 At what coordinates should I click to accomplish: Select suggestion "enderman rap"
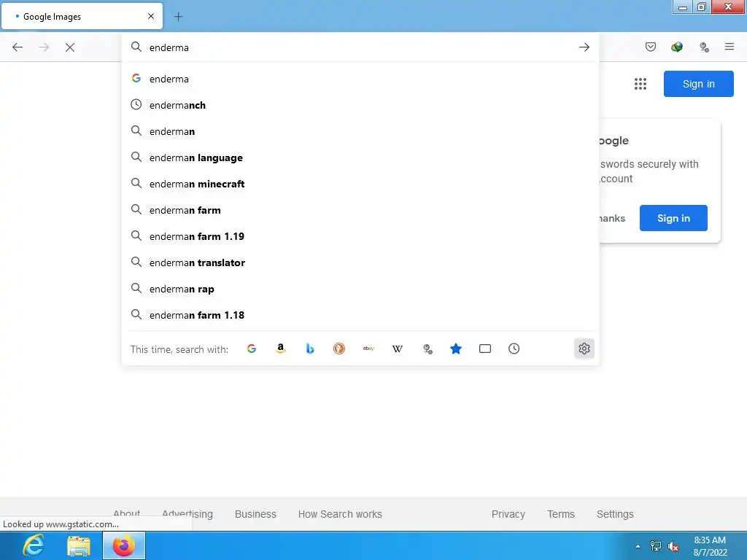(x=360, y=289)
